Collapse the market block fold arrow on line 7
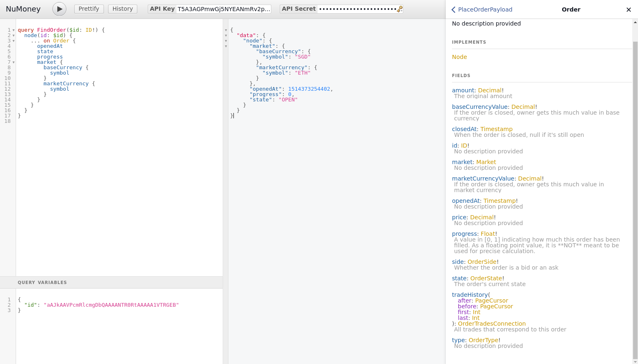The height and width of the screenshot is (364, 638). point(14,62)
